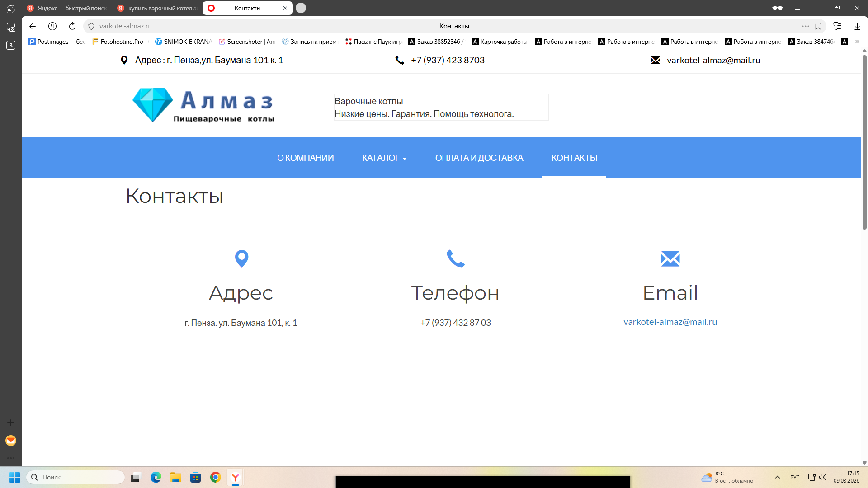
Task: Click the header phone number +7 (937) 423 8703
Action: click(447, 60)
